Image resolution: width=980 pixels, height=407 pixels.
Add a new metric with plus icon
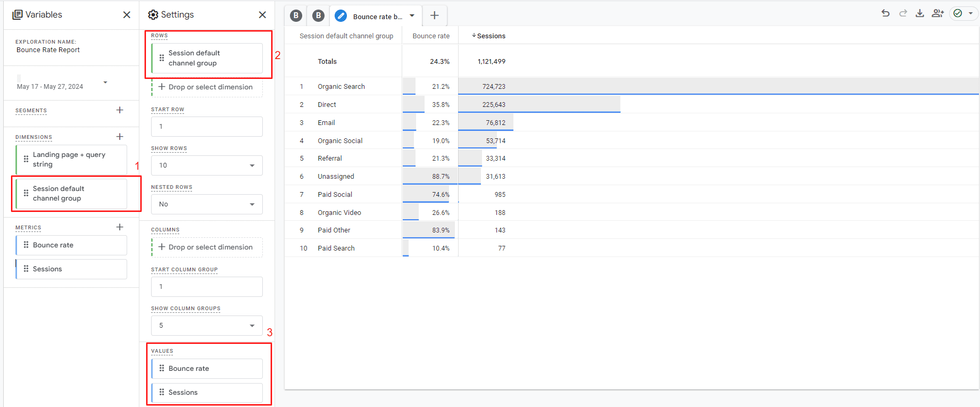pos(120,227)
